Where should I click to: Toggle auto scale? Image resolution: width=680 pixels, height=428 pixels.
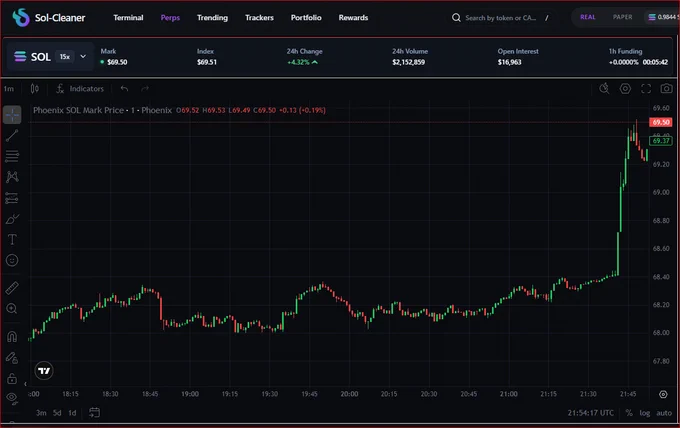664,413
